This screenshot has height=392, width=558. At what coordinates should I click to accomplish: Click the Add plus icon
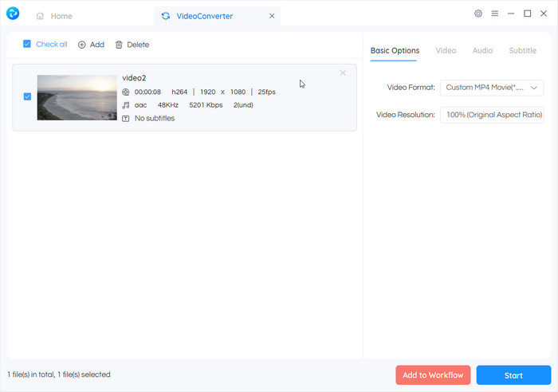(82, 45)
